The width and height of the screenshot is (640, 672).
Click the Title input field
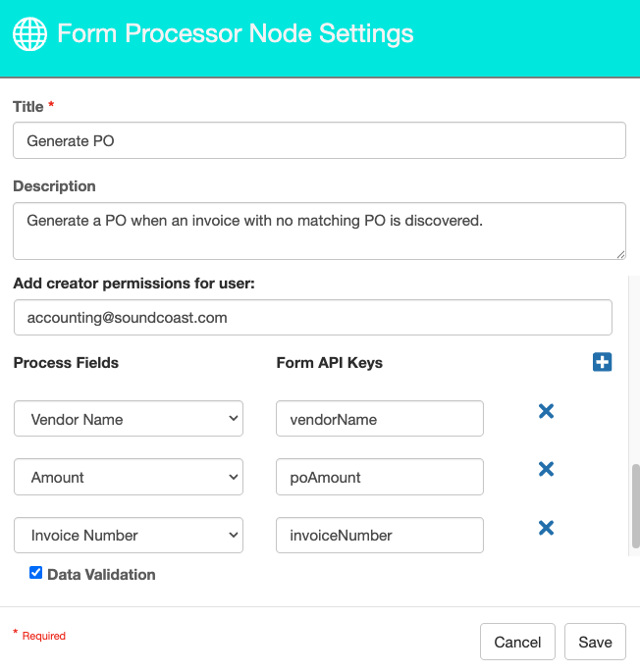[319, 140]
